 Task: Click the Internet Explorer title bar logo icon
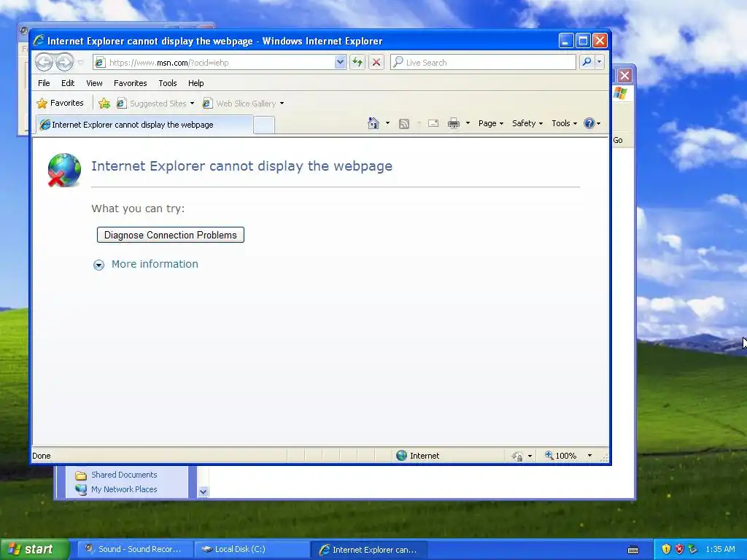pyautogui.click(x=39, y=41)
